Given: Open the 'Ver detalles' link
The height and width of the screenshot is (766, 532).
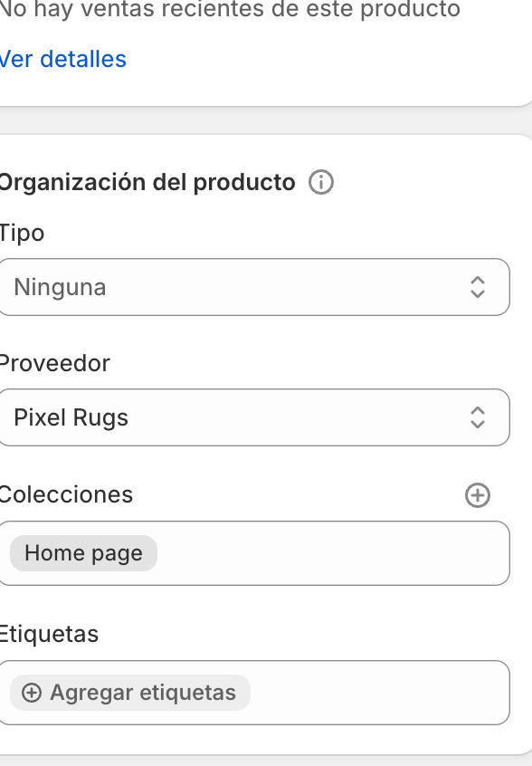Looking at the screenshot, I should 63,59.
